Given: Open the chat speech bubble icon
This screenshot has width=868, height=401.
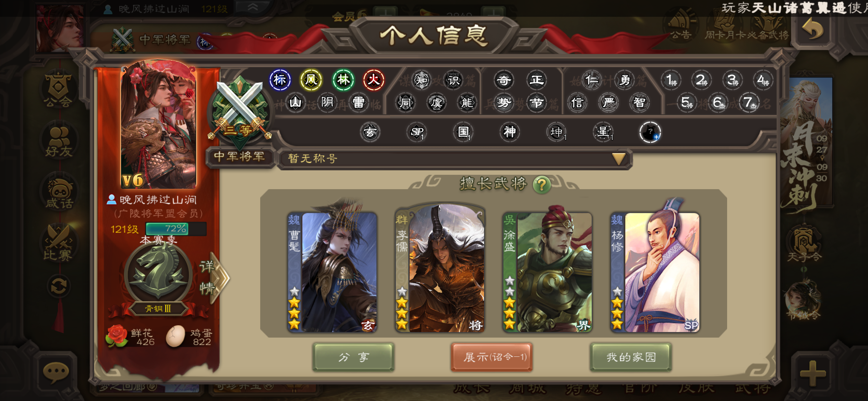Looking at the screenshot, I should [56, 372].
